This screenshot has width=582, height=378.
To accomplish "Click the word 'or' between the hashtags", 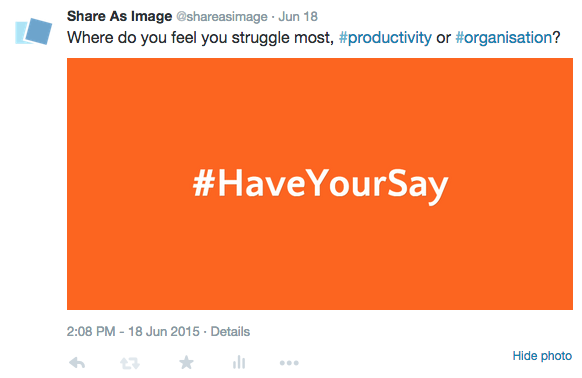I will click(444, 39).
